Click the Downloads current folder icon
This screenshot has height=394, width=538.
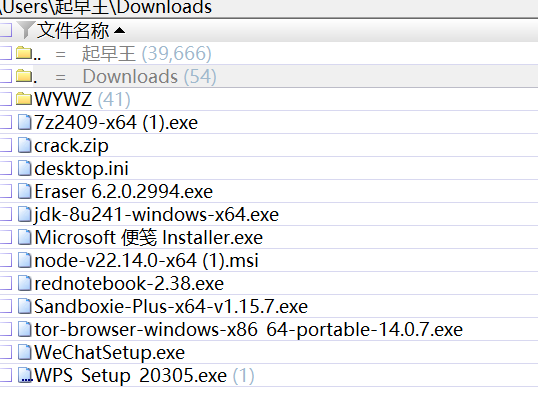(24, 76)
